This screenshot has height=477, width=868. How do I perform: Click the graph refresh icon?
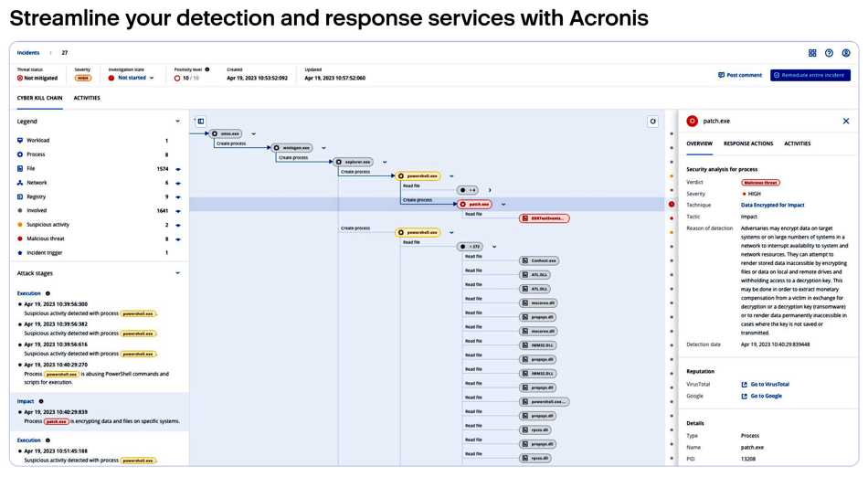tap(653, 122)
